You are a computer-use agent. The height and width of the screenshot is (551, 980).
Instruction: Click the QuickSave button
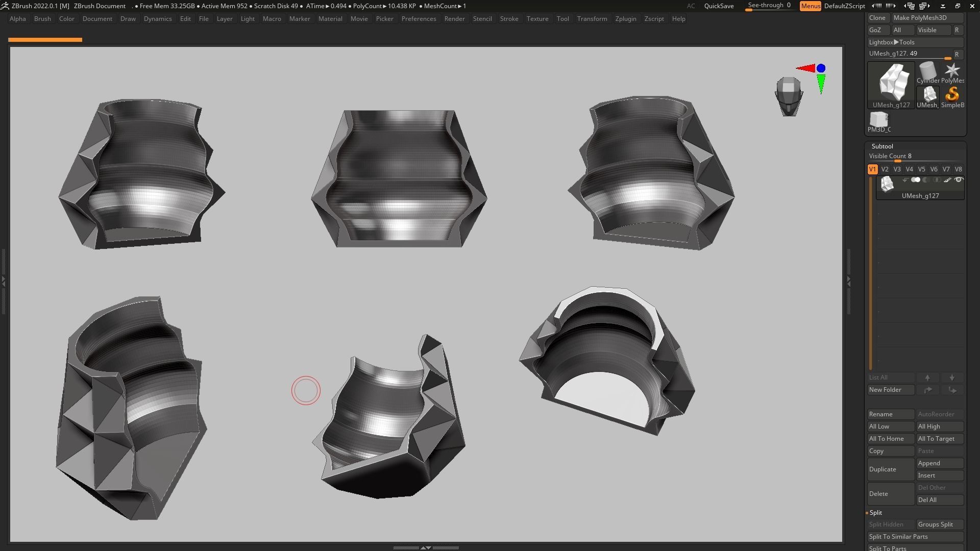[x=719, y=6]
